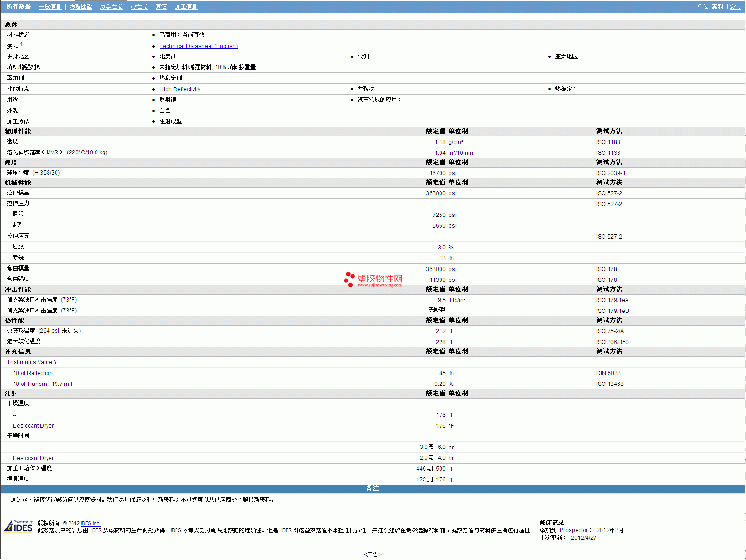
Task: Go to the 物理性能 section tab
Action: click(80, 7)
